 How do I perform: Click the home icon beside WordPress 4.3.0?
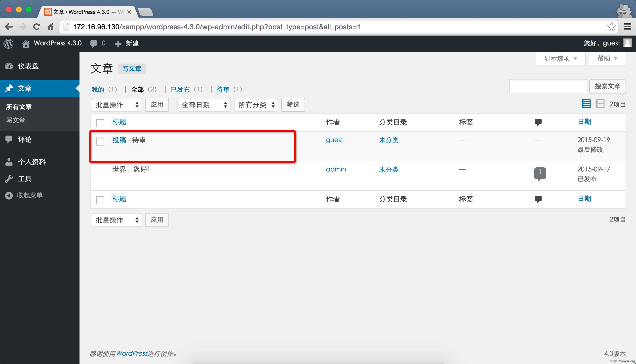[25, 43]
